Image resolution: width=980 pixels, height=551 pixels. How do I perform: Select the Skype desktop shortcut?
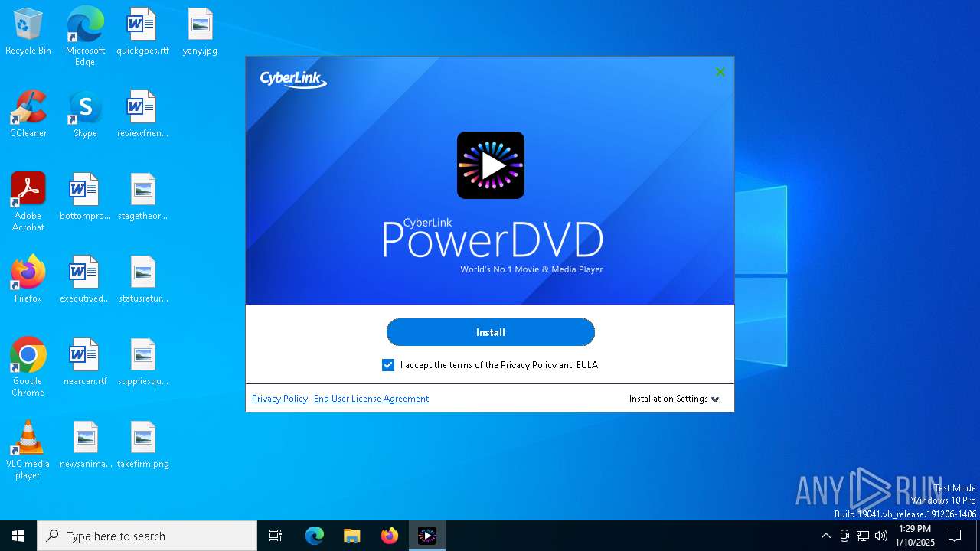point(85,115)
